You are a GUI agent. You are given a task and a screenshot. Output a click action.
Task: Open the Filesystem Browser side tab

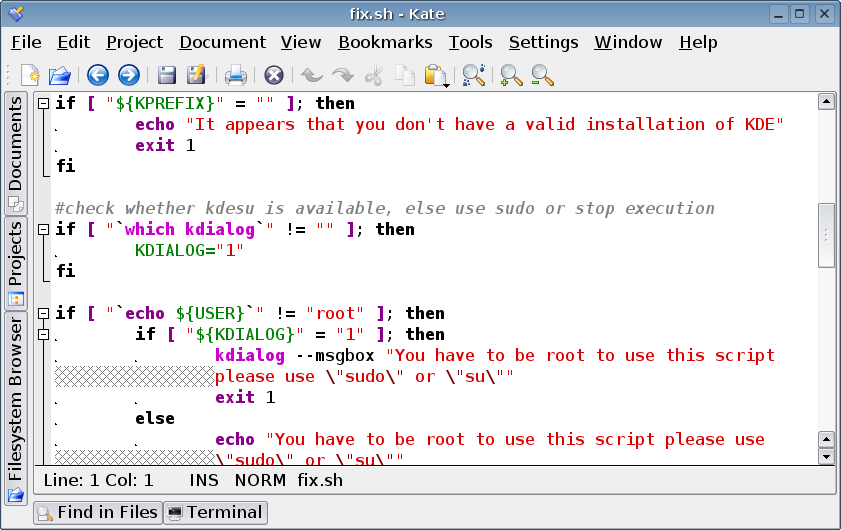coord(16,409)
